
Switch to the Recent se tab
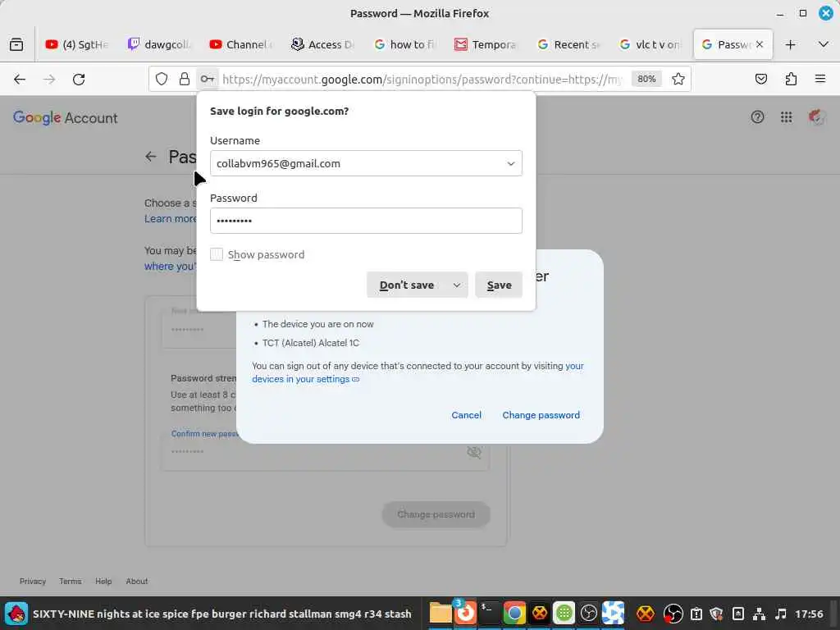(569, 44)
